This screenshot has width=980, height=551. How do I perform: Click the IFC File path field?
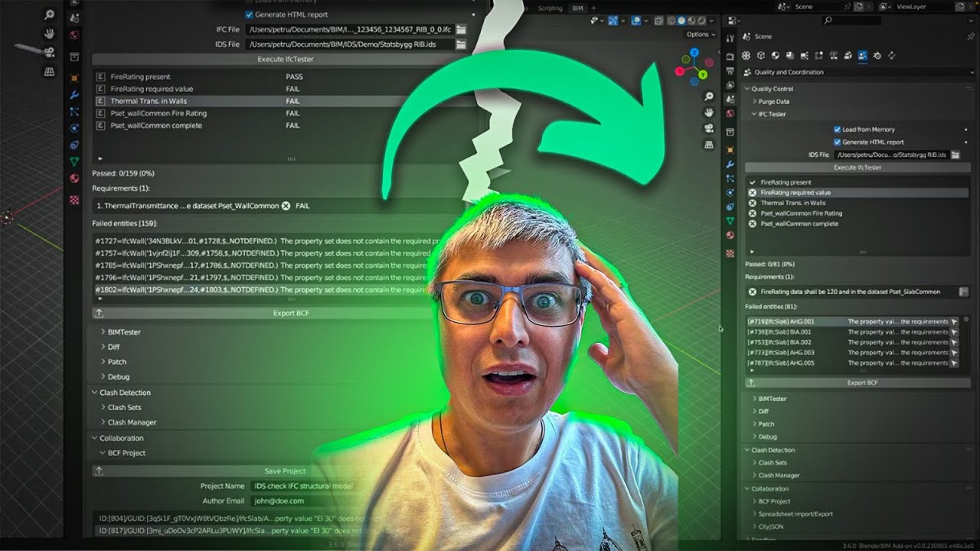[x=350, y=29]
